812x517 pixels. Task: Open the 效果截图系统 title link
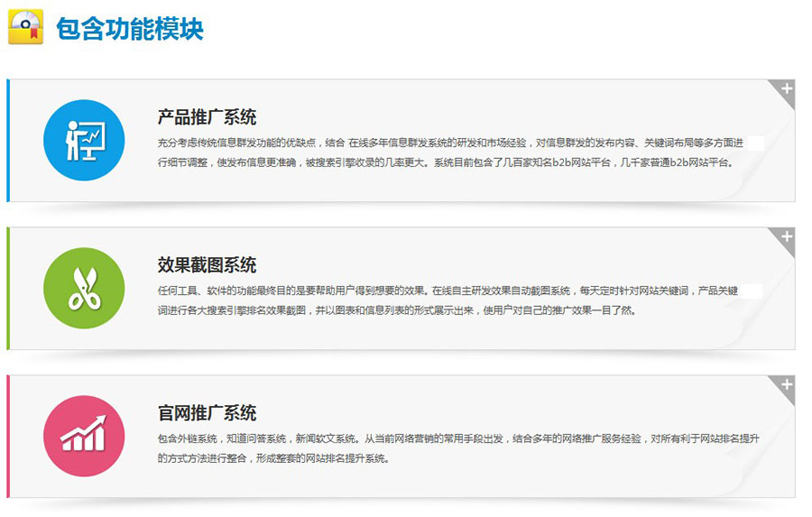(x=207, y=265)
